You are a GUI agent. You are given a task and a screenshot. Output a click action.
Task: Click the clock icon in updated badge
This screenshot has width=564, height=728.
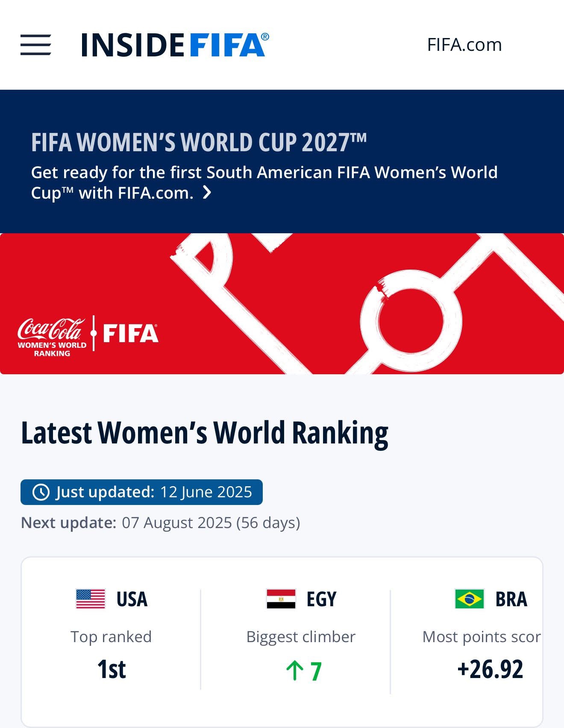tap(41, 492)
